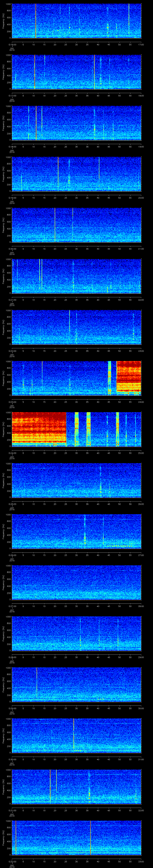Click the spectrogram panel starting at 0:30:00

[x=76, y=736]
